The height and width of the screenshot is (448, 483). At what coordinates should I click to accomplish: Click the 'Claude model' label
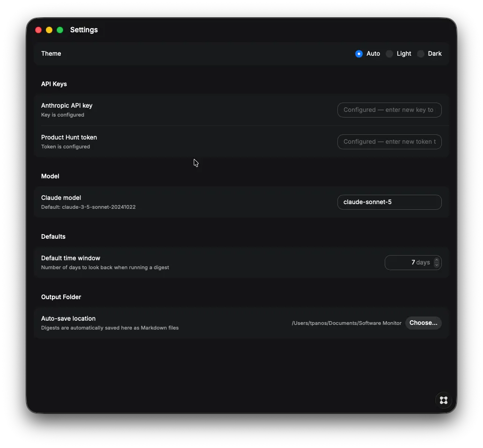pos(61,198)
